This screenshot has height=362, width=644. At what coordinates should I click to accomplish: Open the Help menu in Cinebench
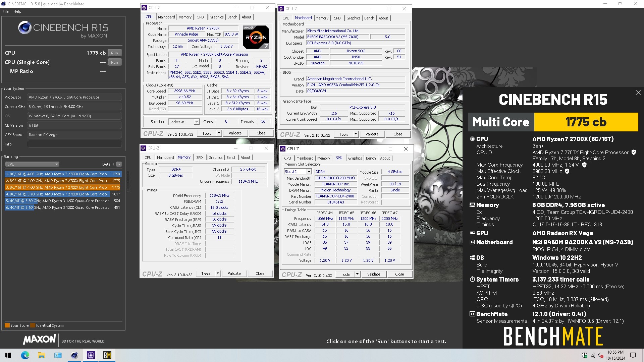click(17, 11)
